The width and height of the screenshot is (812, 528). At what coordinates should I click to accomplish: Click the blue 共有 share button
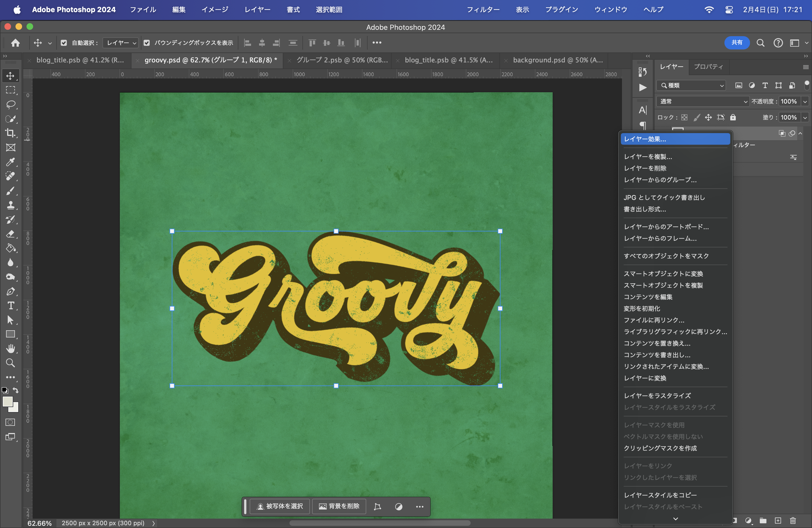(737, 43)
